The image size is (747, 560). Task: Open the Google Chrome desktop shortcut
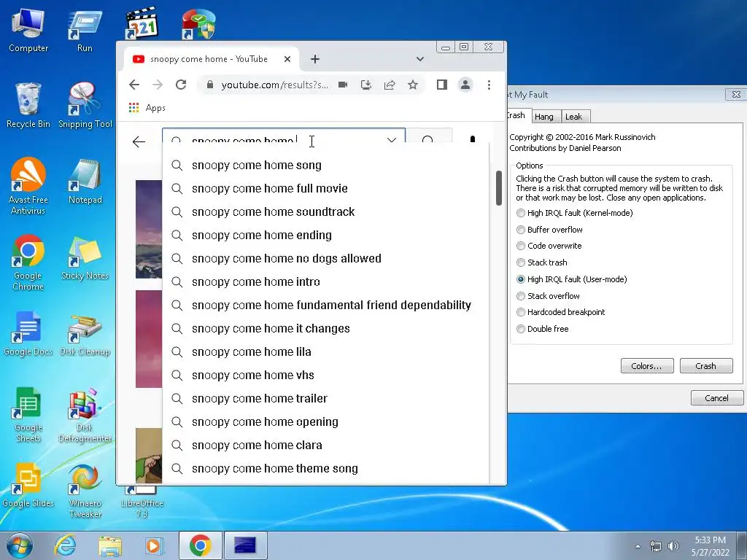click(28, 262)
